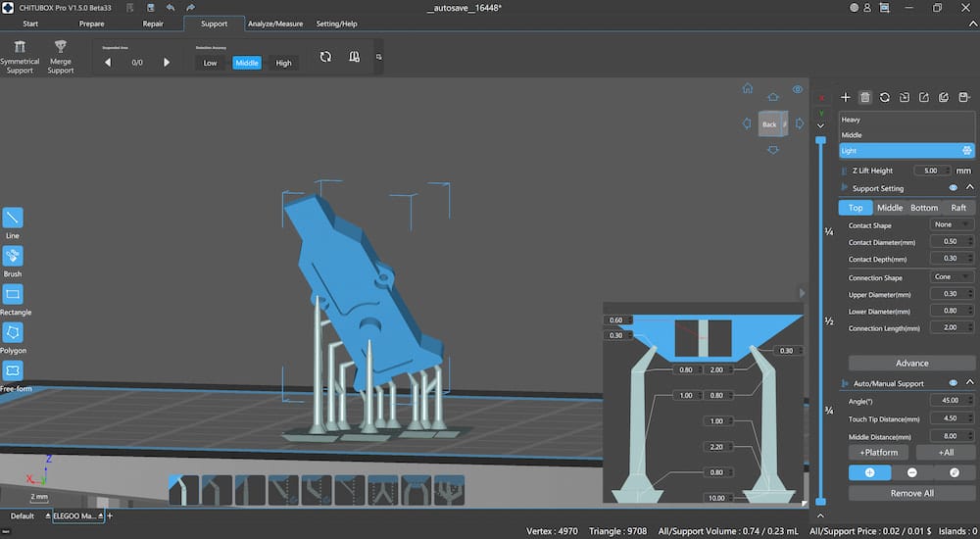980x539 pixels.
Task: Click the Symmetrical Support icon
Action: [x=20, y=47]
